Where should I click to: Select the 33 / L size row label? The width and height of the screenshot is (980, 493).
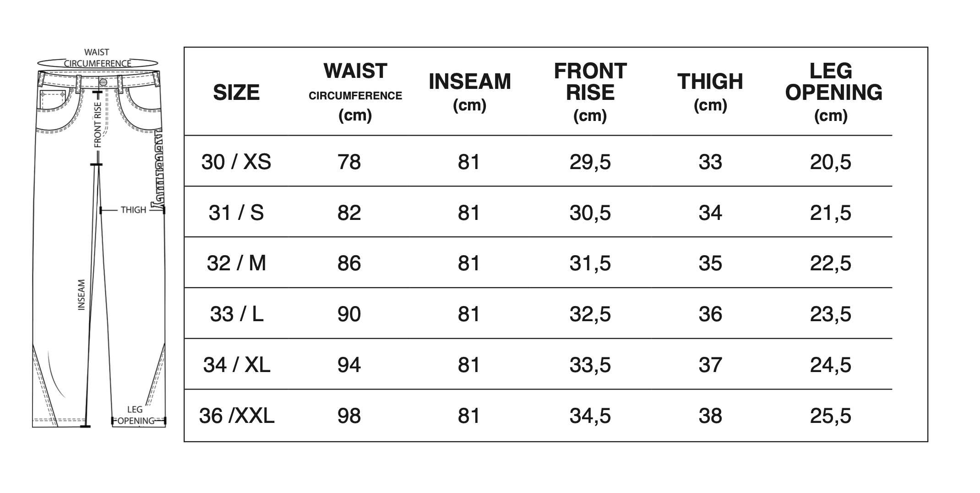[x=236, y=314]
